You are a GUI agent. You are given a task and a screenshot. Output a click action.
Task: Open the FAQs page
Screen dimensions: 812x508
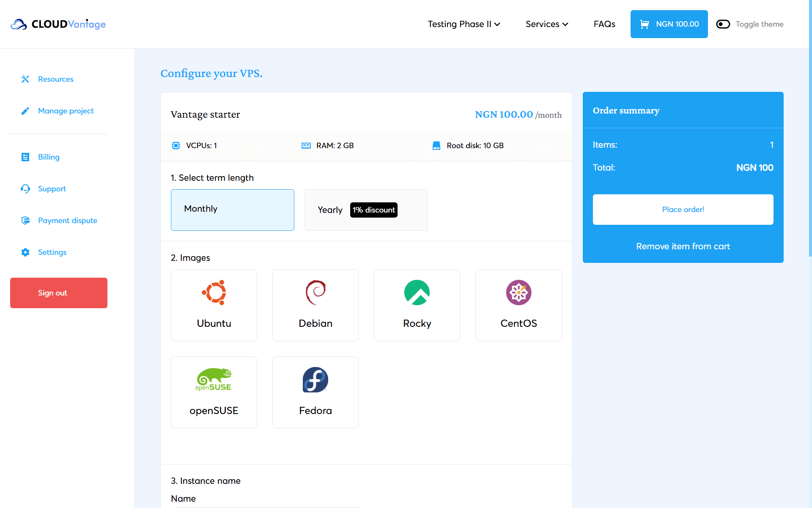click(604, 24)
